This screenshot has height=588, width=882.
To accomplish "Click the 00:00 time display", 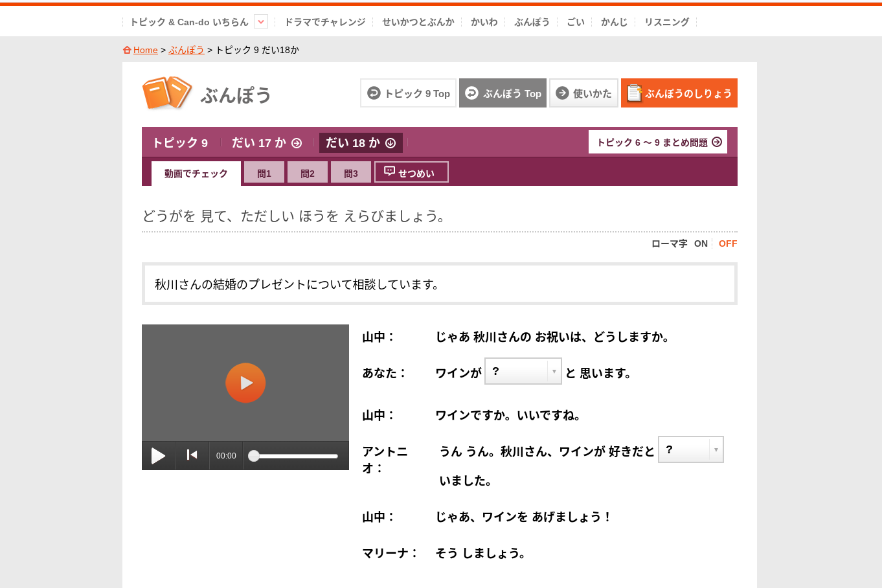I will point(226,456).
